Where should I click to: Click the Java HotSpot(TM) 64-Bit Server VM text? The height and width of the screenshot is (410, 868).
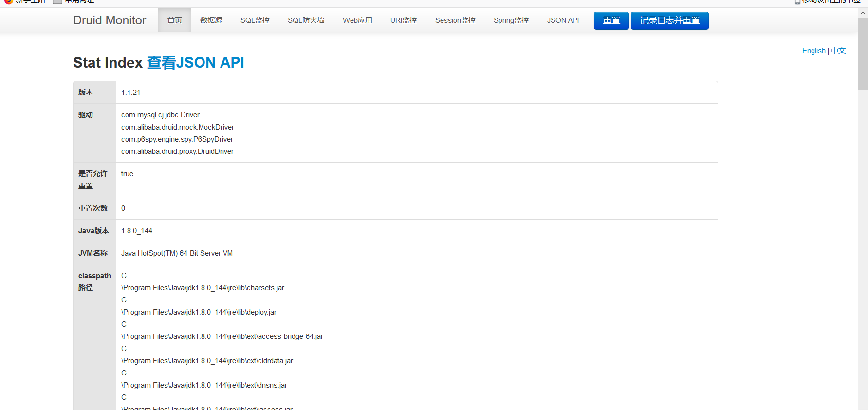tap(177, 253)
